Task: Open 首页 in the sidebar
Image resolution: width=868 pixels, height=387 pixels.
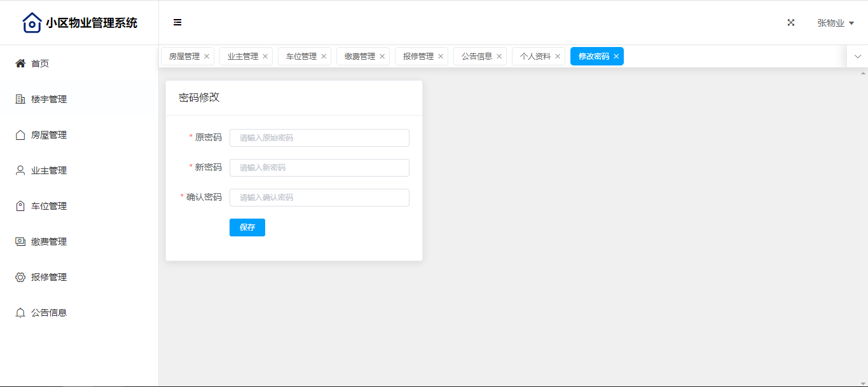Action: [79, 64]
